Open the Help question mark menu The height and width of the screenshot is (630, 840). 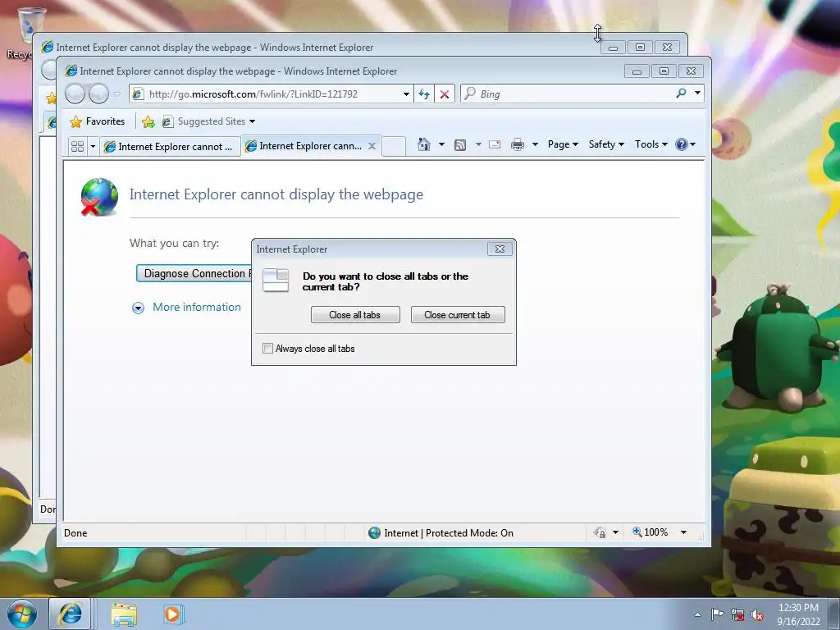[685, 144]
